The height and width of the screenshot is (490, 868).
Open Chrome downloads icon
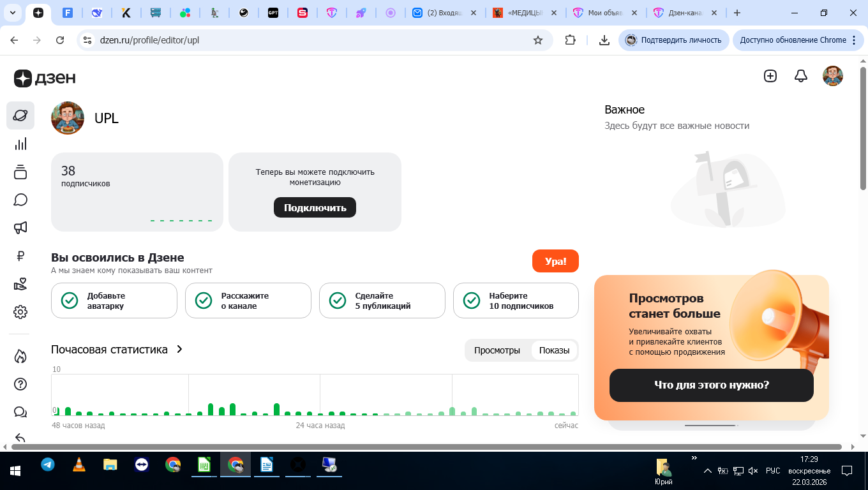point(604,40)
